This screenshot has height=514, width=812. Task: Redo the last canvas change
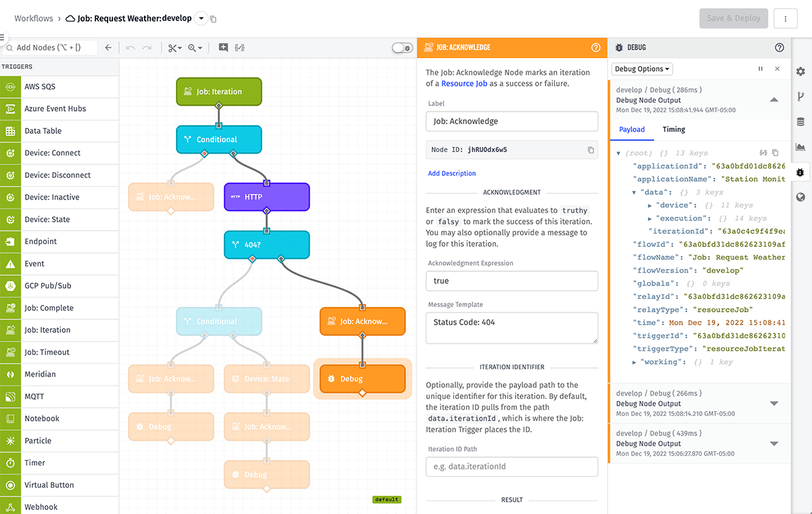click(x=147, y=48)
